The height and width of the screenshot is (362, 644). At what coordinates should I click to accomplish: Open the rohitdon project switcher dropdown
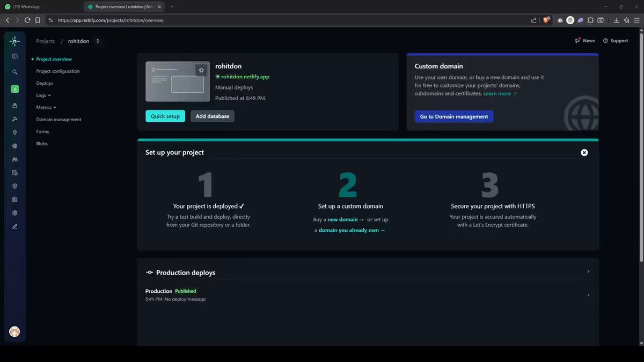pyautogui.click(x=97, y=41)
